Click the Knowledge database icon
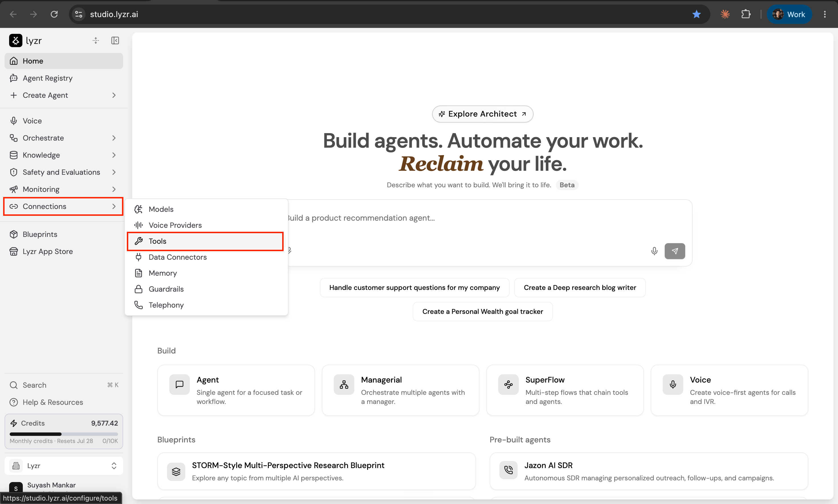Viewport: 838px width, 504px height. 14,155
